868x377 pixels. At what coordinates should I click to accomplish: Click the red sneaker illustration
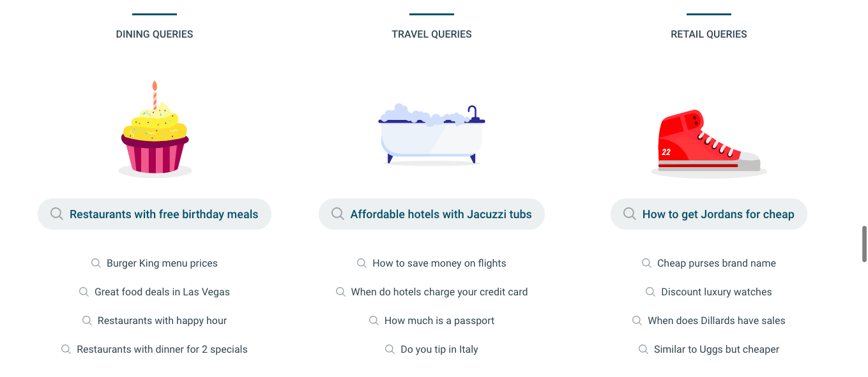(709, 144)
